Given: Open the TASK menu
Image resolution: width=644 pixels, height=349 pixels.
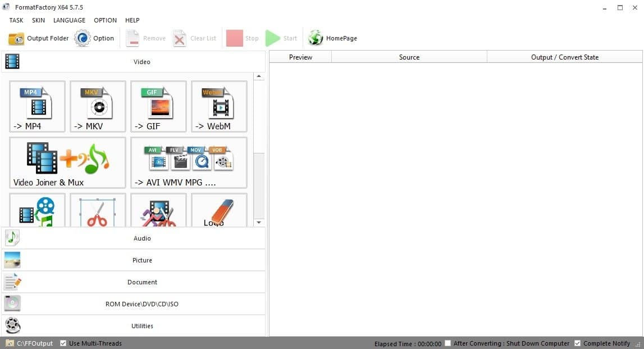Looking at the screenshot, I should [16, 20].
